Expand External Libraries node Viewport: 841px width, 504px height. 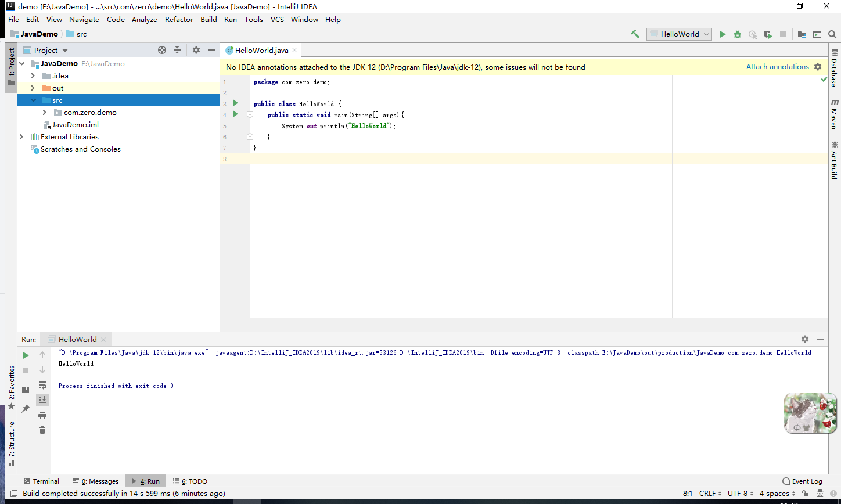[x=21, y=137]
